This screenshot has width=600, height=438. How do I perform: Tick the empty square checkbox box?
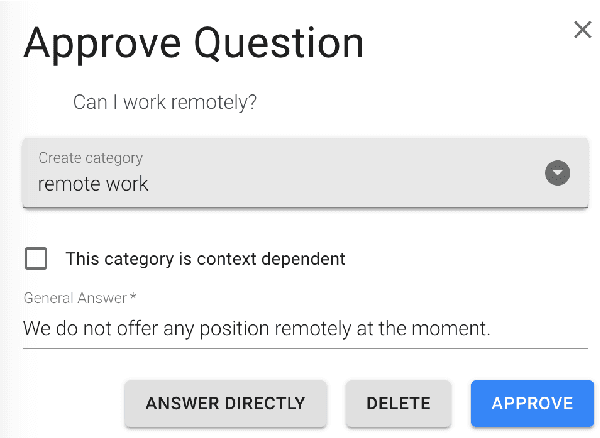(36, 259)
